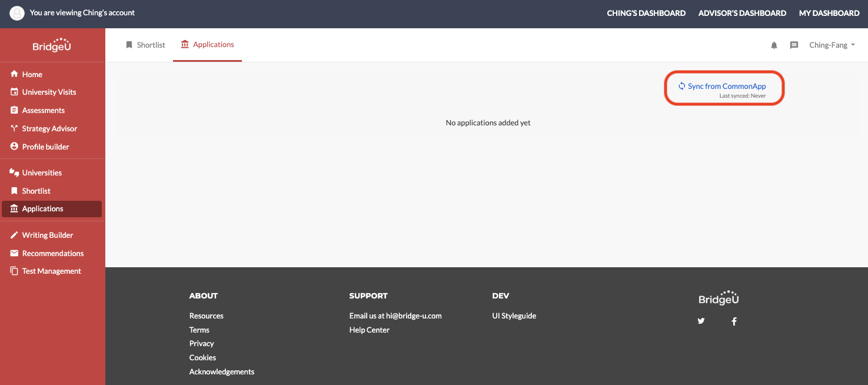Screen dimensions: 868x385
Task: Open the messages chat icon
Action: coord(794,45)
